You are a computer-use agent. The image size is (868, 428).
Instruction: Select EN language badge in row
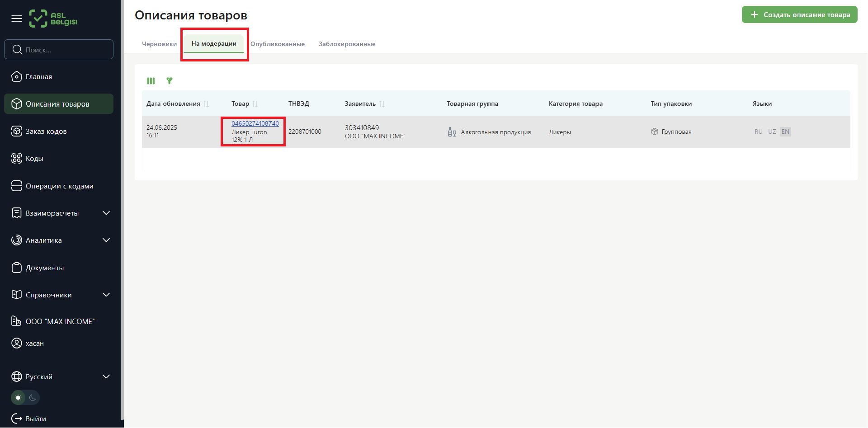pos(785,132)
